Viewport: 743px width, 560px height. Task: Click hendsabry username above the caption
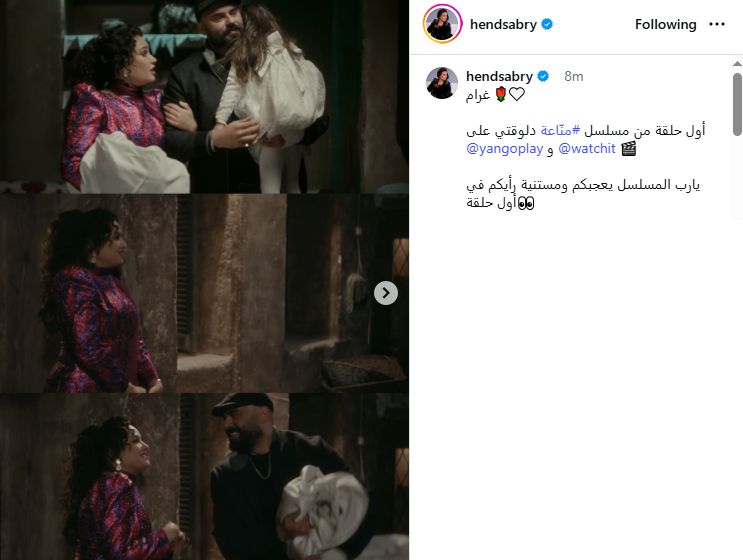coord(499,76)
